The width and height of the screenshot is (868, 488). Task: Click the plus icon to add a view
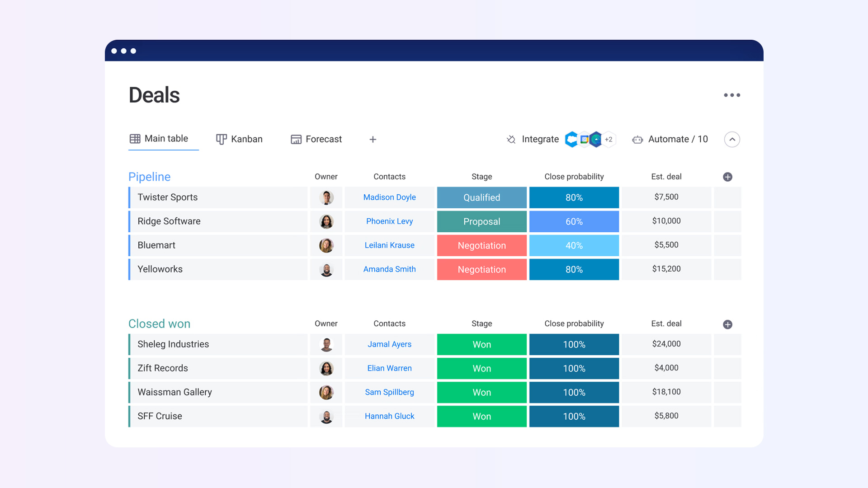pos(373,140)
